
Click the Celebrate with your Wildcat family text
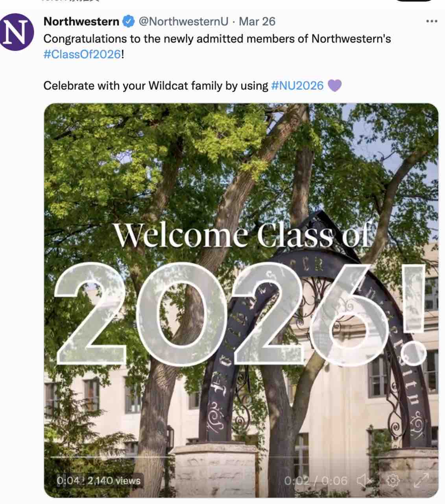pos(156,85)
